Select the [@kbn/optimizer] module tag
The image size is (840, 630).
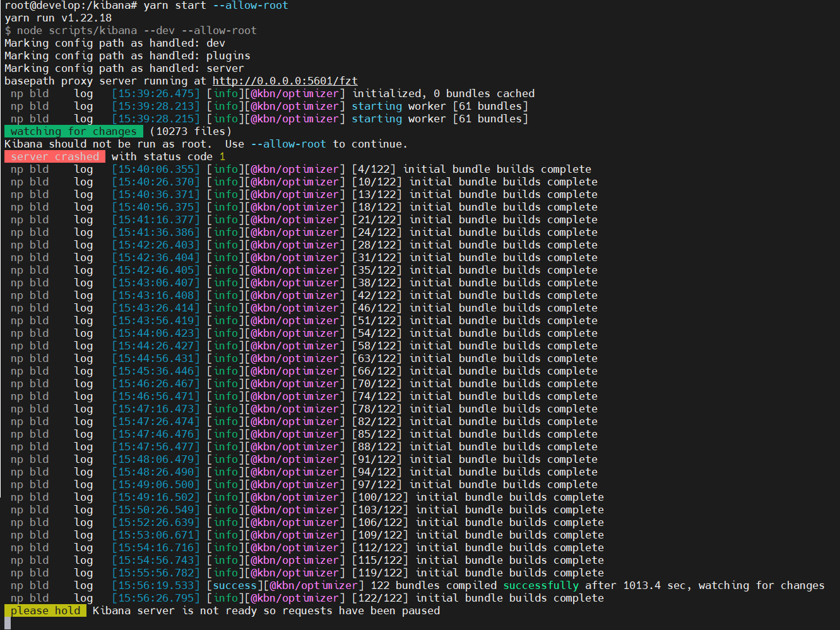point(294,93)
